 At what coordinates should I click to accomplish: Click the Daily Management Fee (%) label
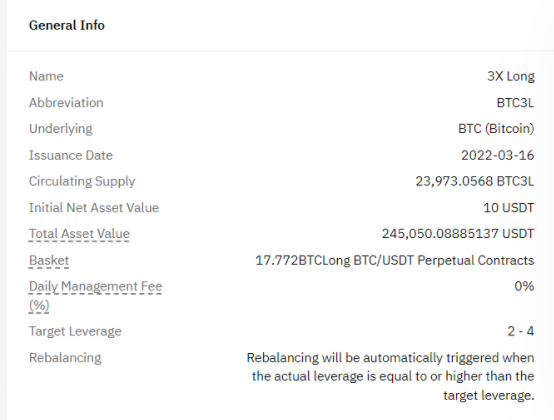(x=95, y=296)
